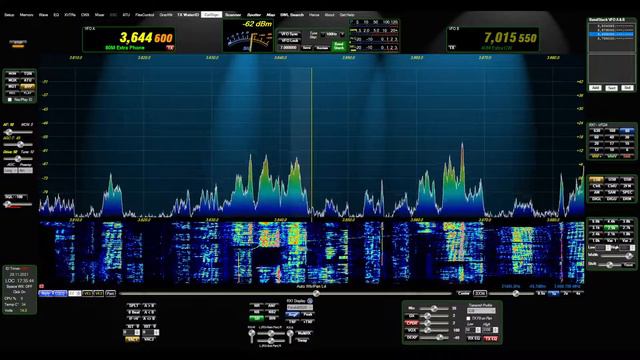Adjust the filter Width slider
Viewport: 640px width, 360px height.
click(x=617, y=256)
